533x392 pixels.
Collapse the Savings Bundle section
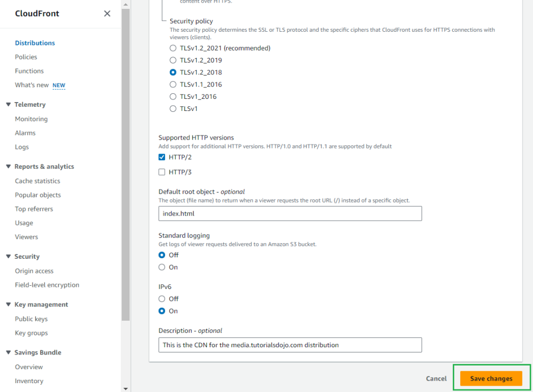8,352
